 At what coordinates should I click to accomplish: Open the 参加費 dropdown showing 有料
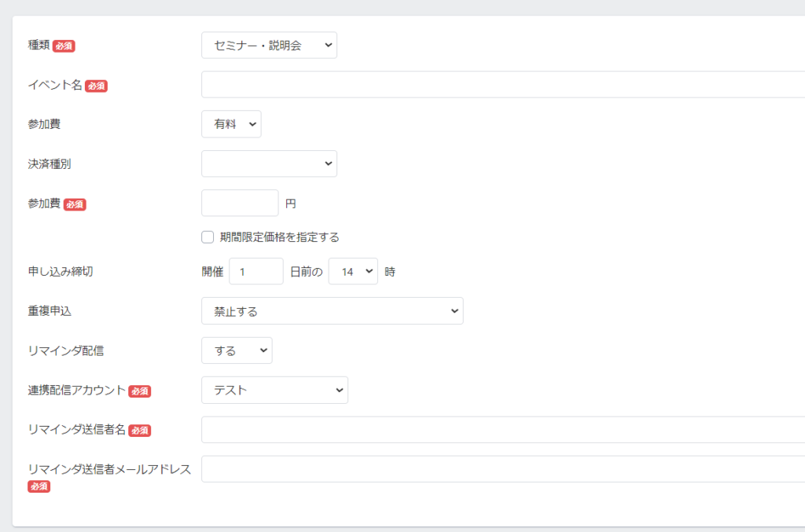point(232,124)
